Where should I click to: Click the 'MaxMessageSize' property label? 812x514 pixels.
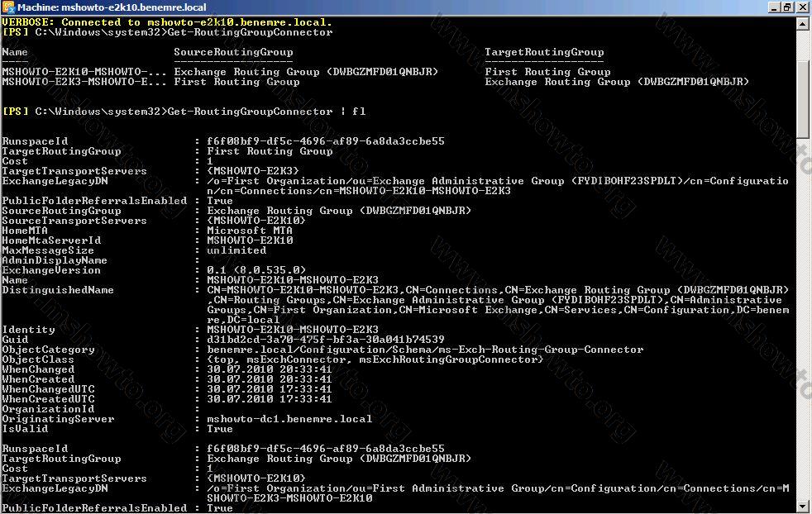point(48,250)
